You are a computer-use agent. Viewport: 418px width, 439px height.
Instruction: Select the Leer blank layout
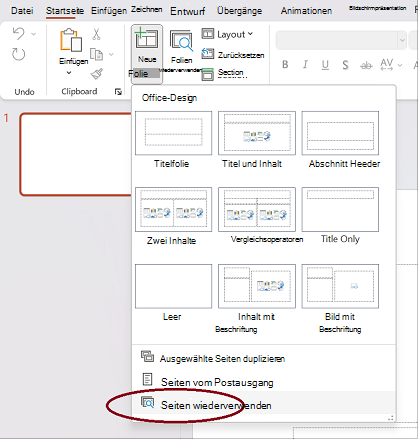click(173, 286)
